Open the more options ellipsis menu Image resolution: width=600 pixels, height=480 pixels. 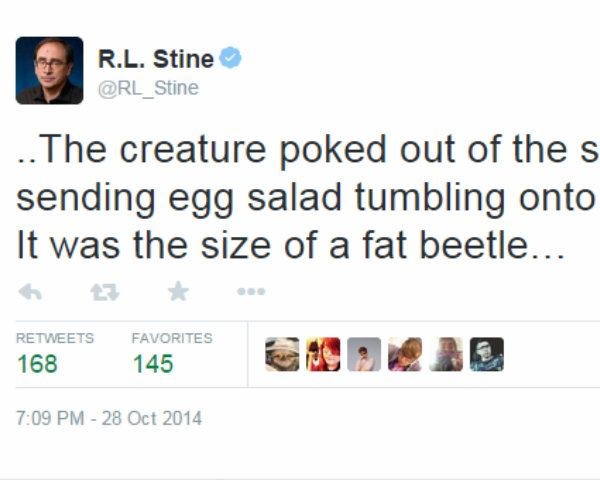point(251,291)
